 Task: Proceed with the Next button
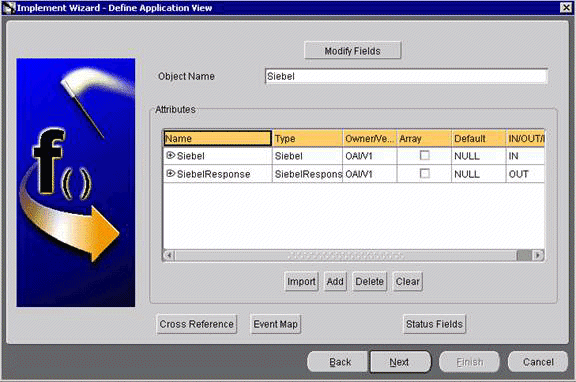(x=400, y=362)
